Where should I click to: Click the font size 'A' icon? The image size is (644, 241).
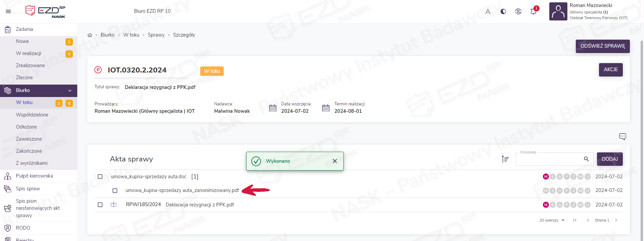(488, 11)
